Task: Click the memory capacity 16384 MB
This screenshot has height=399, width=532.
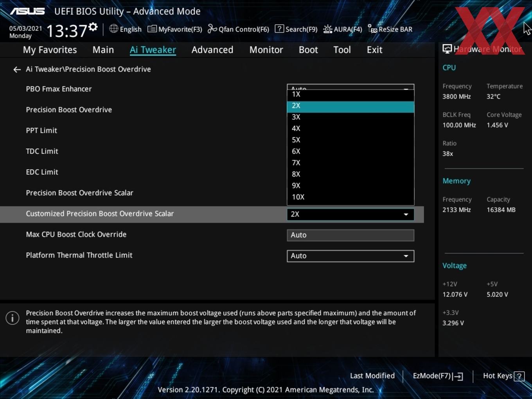Action: click(x=501, y=210)
